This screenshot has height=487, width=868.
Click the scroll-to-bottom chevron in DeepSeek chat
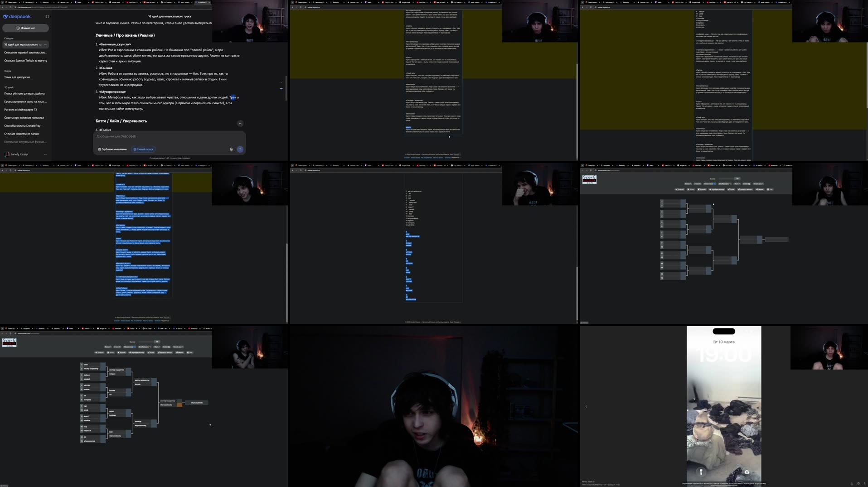pos(240,123)
